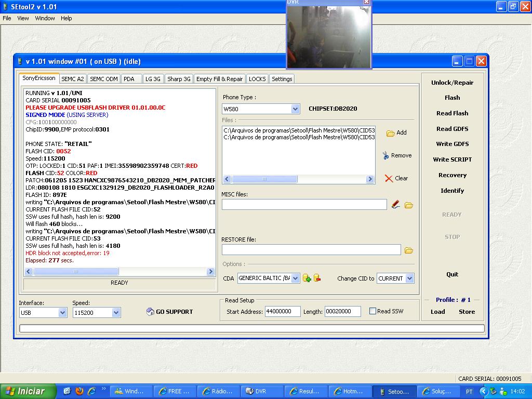Open the MISC files browse folder icon
532x399 pixels.
tap(408, 205)
